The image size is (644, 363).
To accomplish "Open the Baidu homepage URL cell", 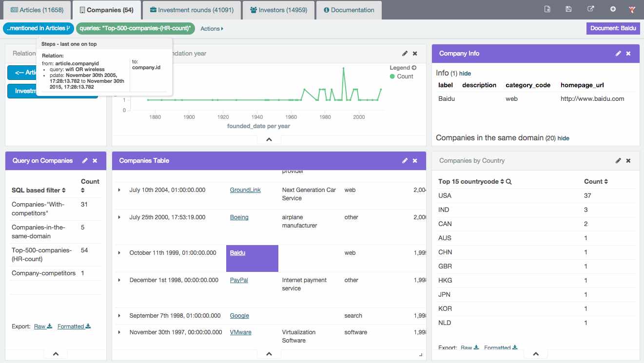I will point(592,98).
